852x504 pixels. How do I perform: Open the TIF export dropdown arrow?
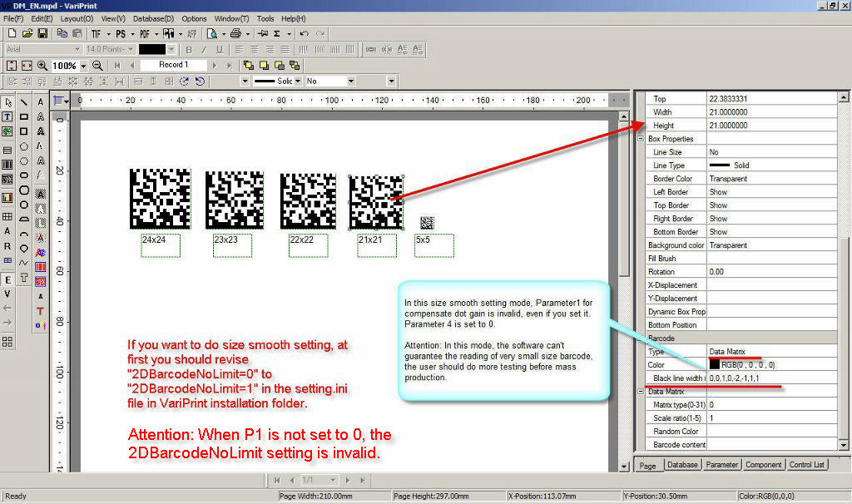pyautogui.click(x=108, y=33)
